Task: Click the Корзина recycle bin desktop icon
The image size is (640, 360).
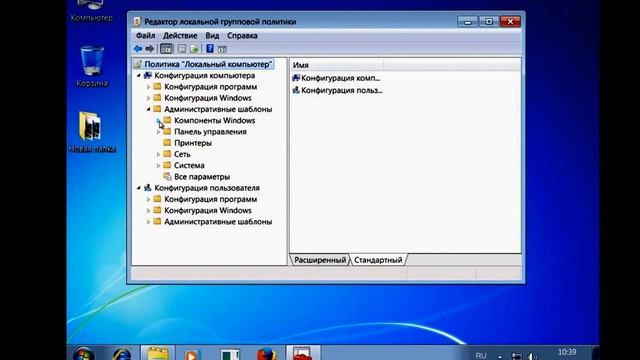Action: (x=91, y=66)
